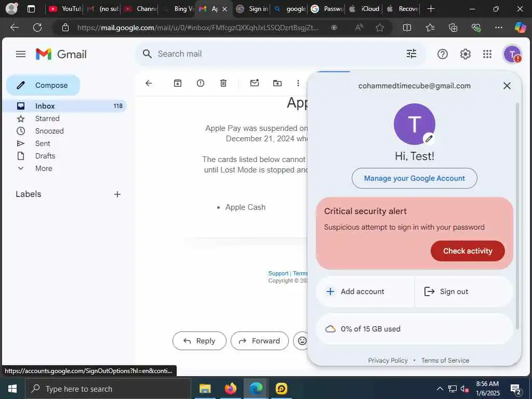This screenshot has width=532, height=399.
Task: Open the Sent folder
Action: pyautogui.click(x=64, y=143)
